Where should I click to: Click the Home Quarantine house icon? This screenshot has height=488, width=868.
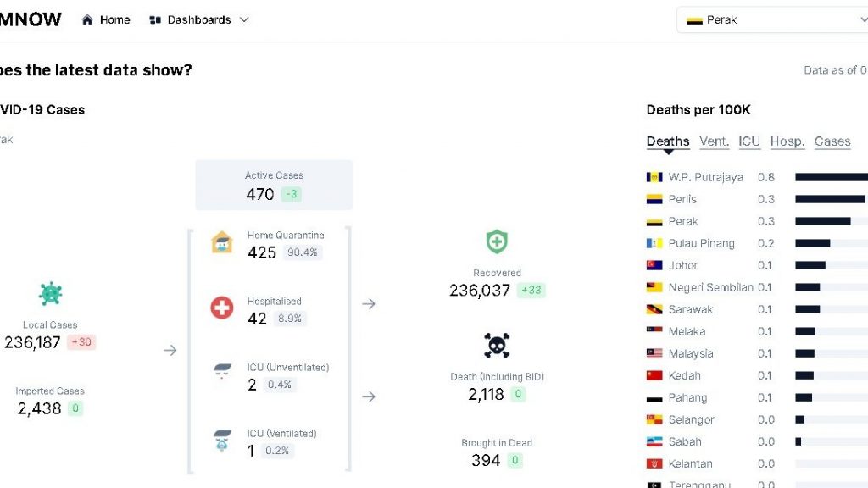(222, 243)
